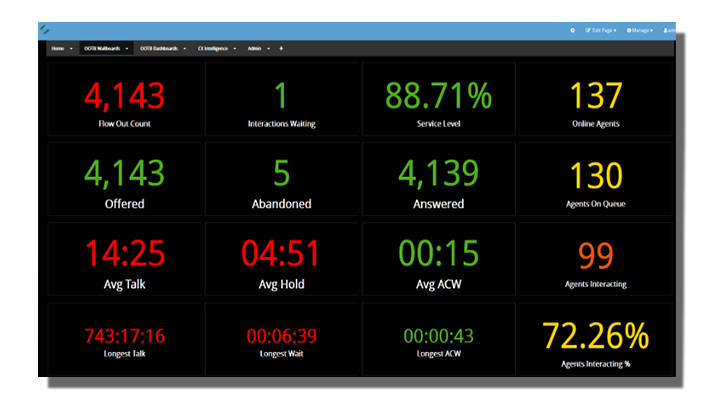The image size is (710, 399).
Task: Add a new tab with the plus icon
Action: pyautogui.click(x=281, y=48)
